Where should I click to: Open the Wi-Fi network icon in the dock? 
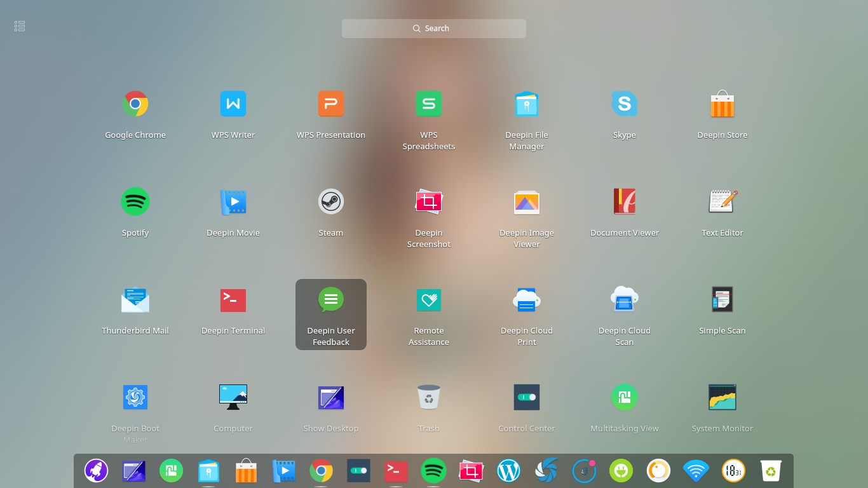pyautogui.click(x=696, y=471)
